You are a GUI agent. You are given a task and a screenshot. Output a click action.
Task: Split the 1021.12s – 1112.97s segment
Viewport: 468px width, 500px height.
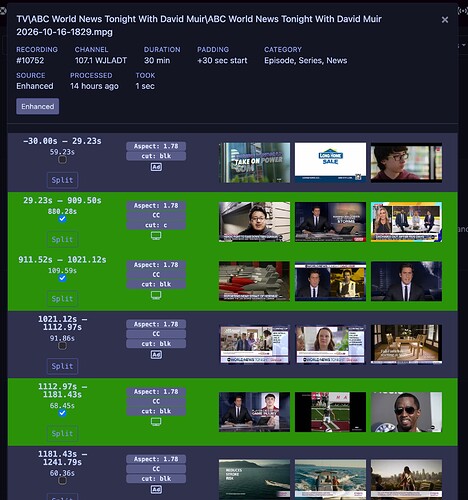(62, 366)
